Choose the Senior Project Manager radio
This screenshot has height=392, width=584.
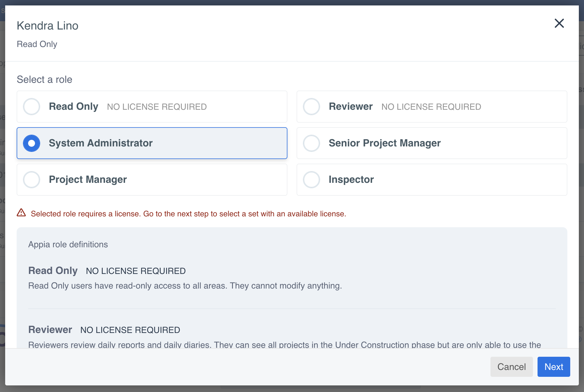[x=312, y=143]
